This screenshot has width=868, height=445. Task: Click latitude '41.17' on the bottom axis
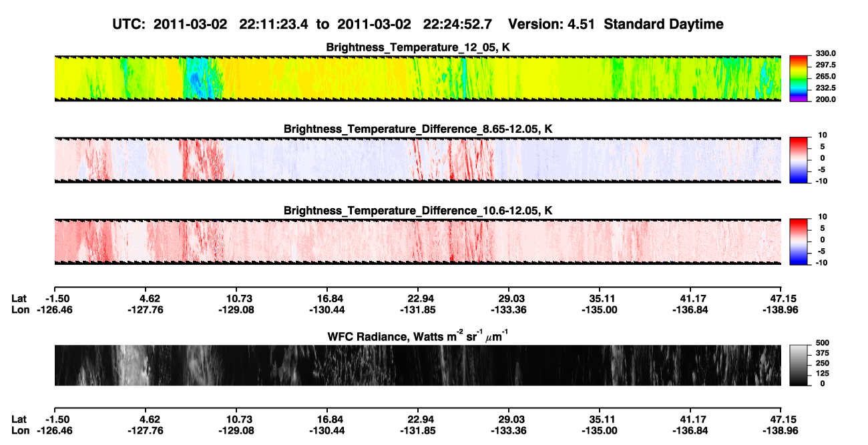[690, 419]
